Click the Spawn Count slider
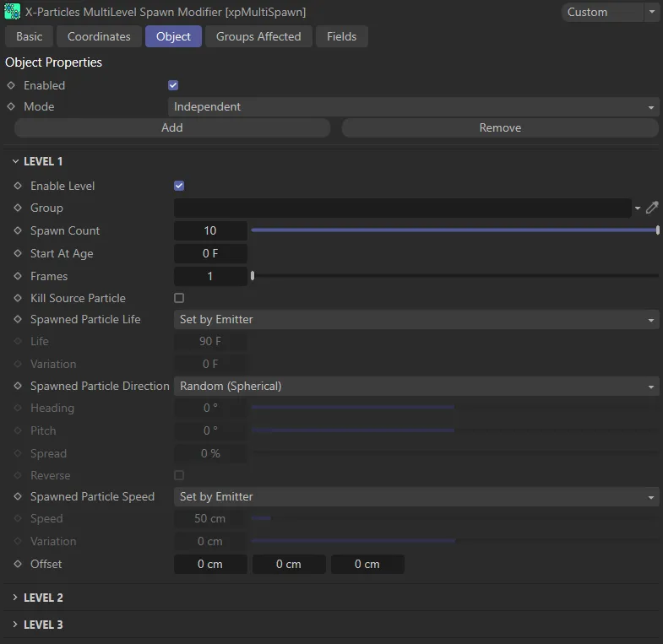Screen dimensions: 663x644 click(x=455, y=230)
